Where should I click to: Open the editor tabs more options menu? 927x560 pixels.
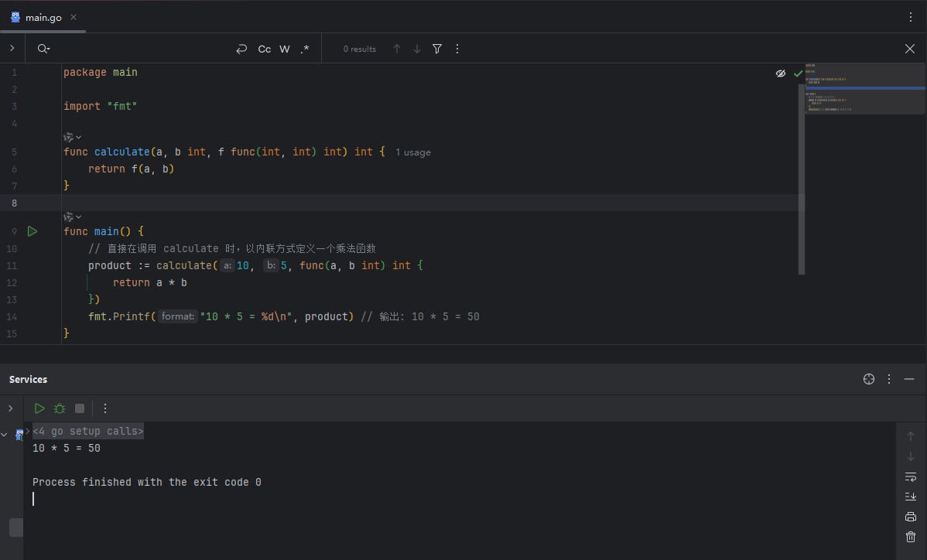click(910, 17)
